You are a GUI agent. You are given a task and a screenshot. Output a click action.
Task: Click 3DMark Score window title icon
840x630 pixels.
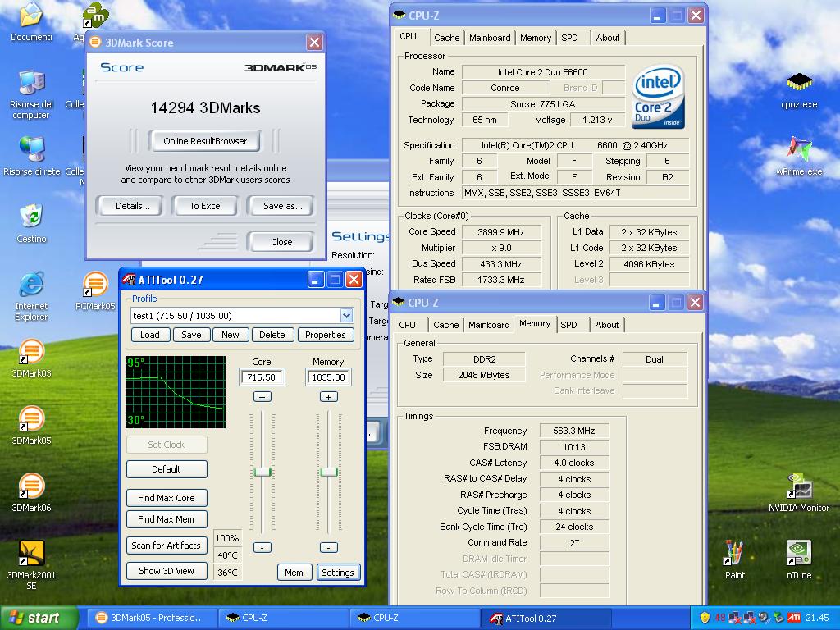[x=95, y=43]
